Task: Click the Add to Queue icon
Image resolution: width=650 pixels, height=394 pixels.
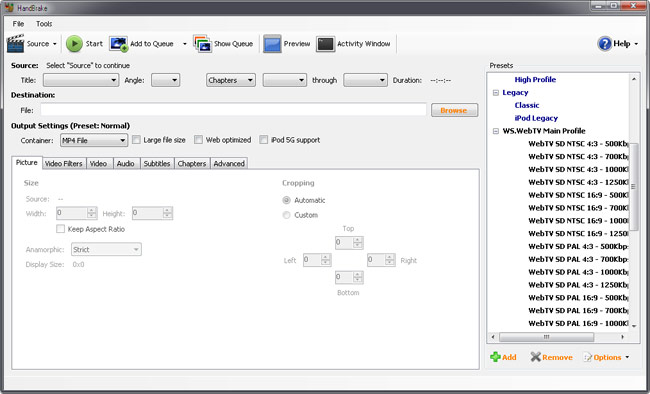Action: pyautogui.click(x=119, y=44)
